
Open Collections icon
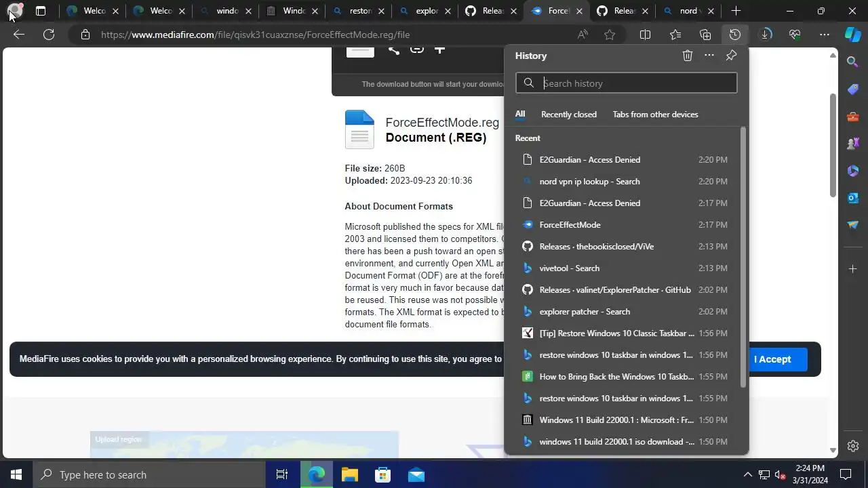pyautogui.click(x=705, y=35)
